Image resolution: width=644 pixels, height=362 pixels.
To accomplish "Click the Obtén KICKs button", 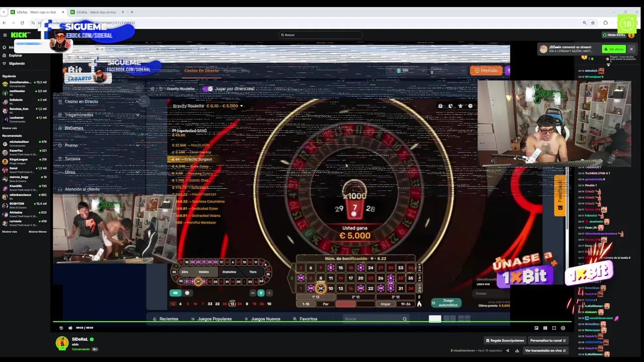I will pos(614,35).
